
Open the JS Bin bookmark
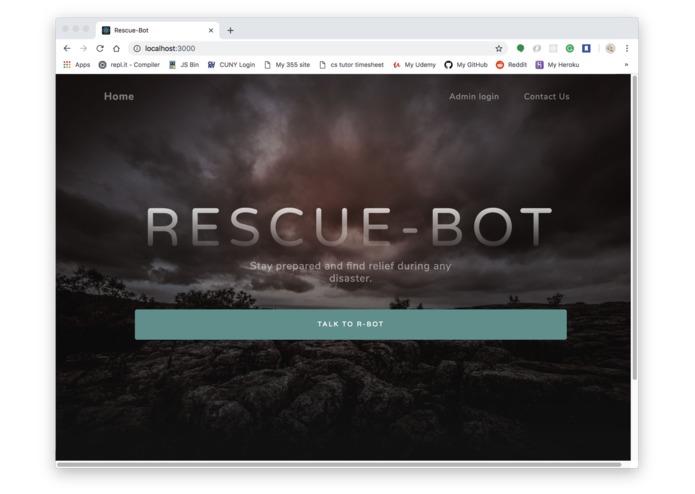point(184,65)
